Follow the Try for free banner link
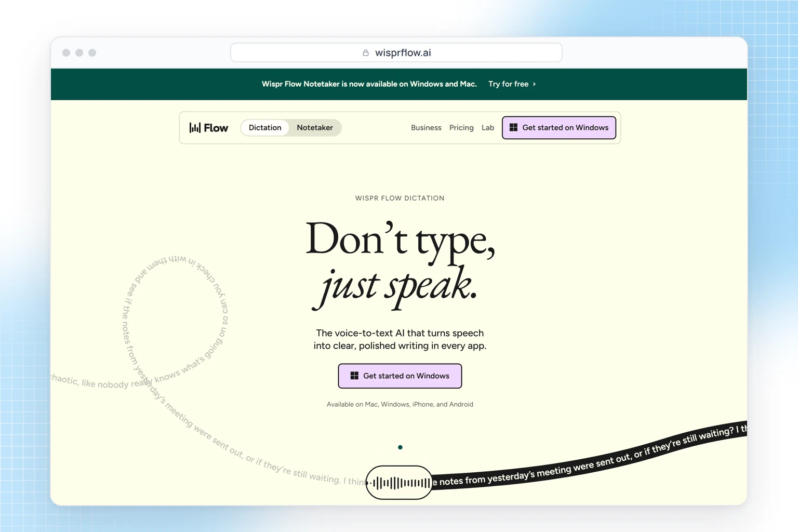The image size is (798, 532). tap(512, 84)
